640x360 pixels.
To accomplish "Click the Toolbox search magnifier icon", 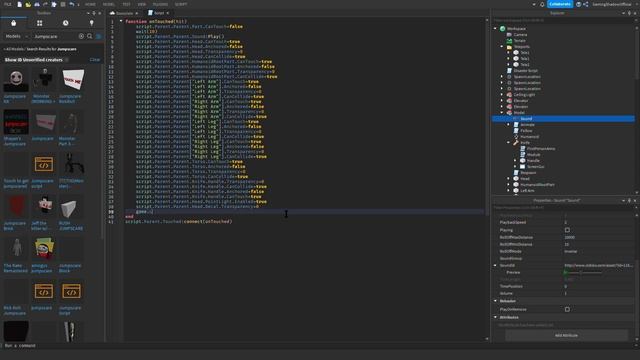I will (90, 36).
